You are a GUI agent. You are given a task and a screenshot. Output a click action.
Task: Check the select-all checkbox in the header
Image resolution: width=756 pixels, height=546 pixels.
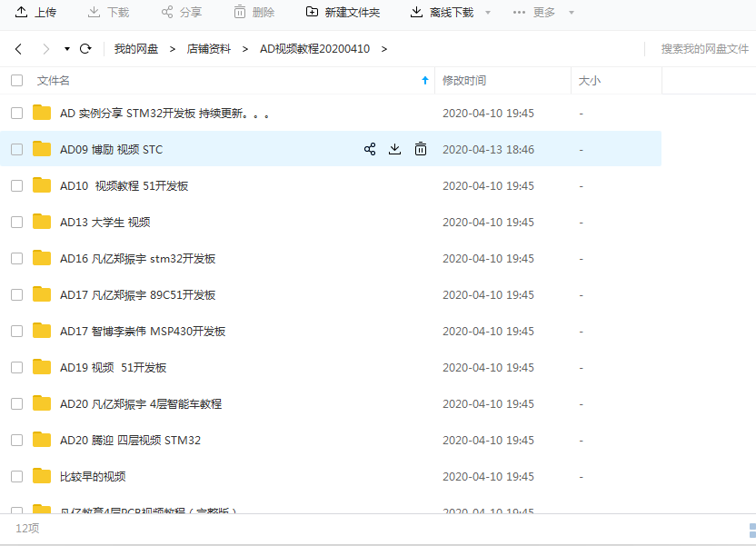click(x=15, y=80)
